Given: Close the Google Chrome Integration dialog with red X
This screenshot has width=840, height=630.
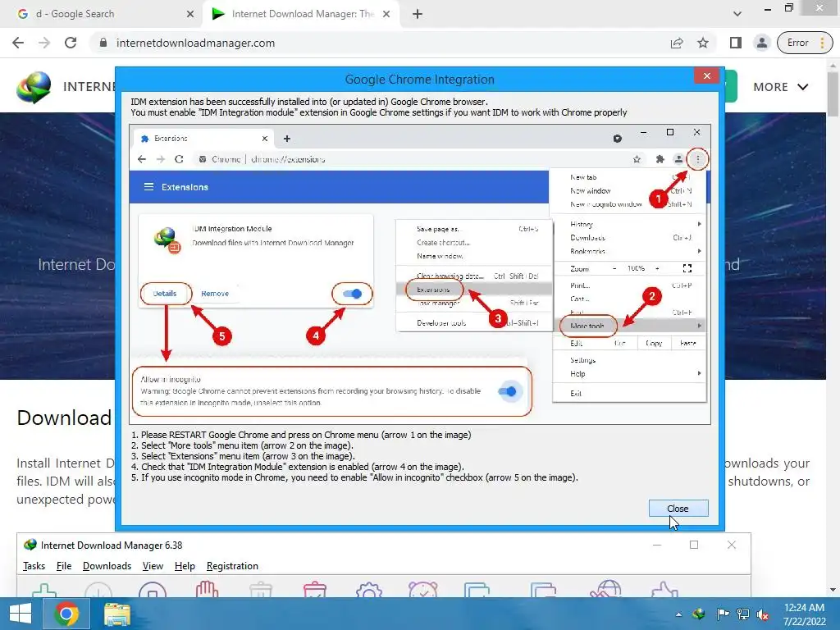Looking at the screenshot, I should pyautogui.click(x=706, y=76).
